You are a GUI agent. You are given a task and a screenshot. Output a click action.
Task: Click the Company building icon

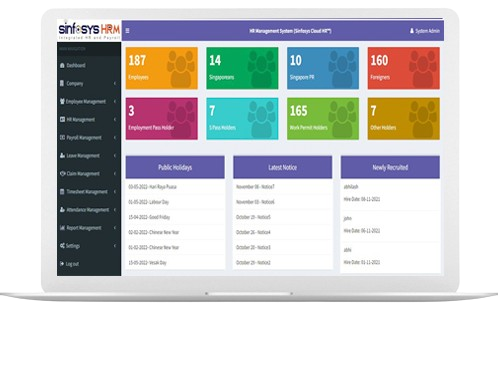click(62, 83)
